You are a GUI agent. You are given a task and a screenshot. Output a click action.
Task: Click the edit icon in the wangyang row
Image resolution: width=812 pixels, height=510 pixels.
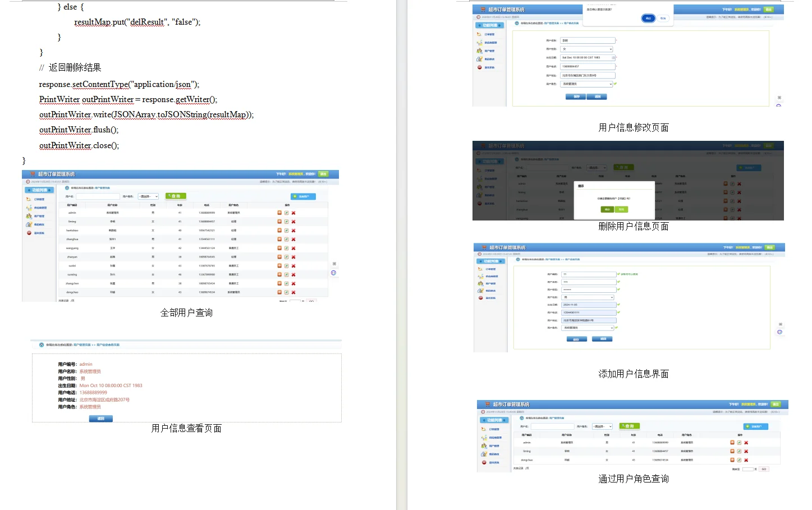(286, 248)
